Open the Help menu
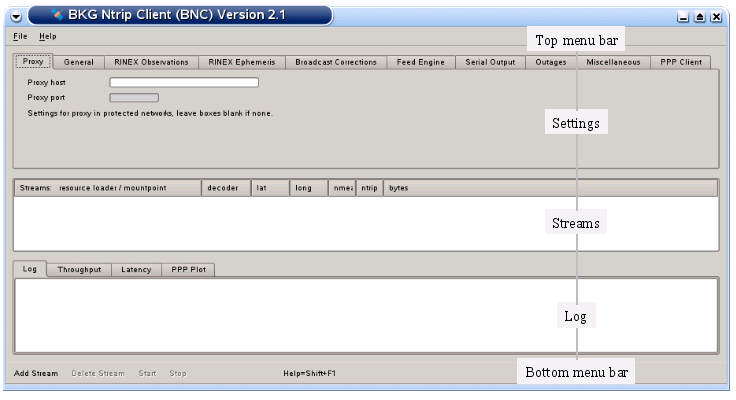736x400 pixels. point(48,37)
